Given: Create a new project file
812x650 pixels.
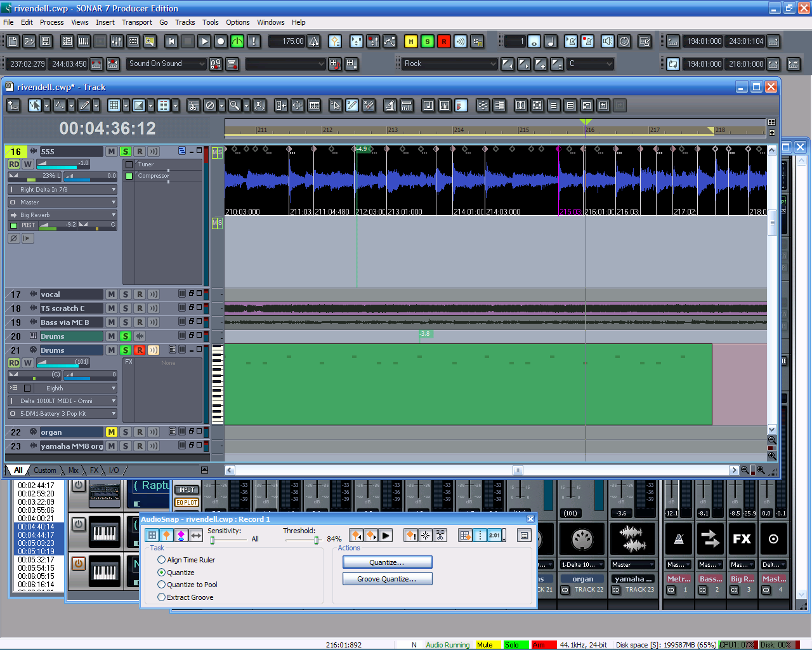Looking at the screenshot, I should 13,41.
